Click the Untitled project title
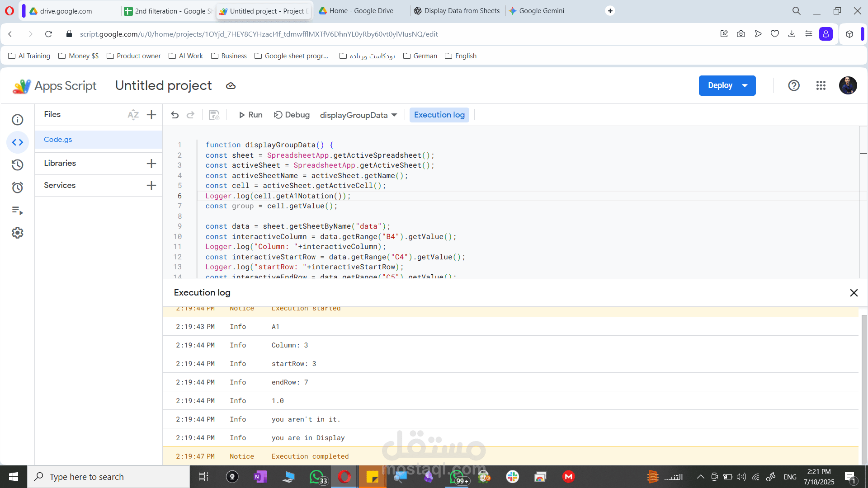Viewport: 868px width, 488px height. coord(163,85)
